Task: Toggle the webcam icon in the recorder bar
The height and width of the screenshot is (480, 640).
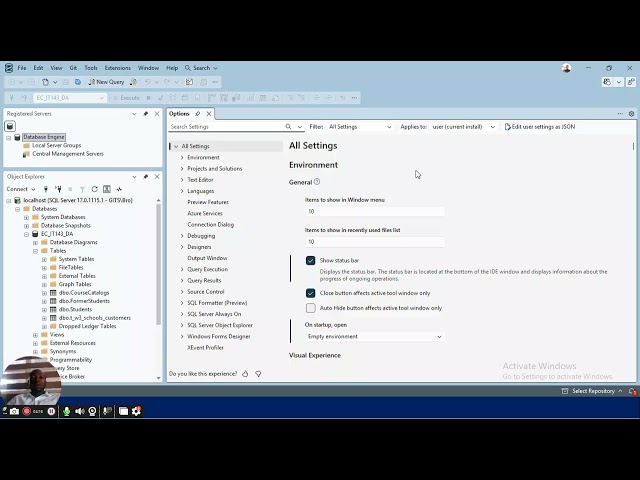Action: coord(93,411)
